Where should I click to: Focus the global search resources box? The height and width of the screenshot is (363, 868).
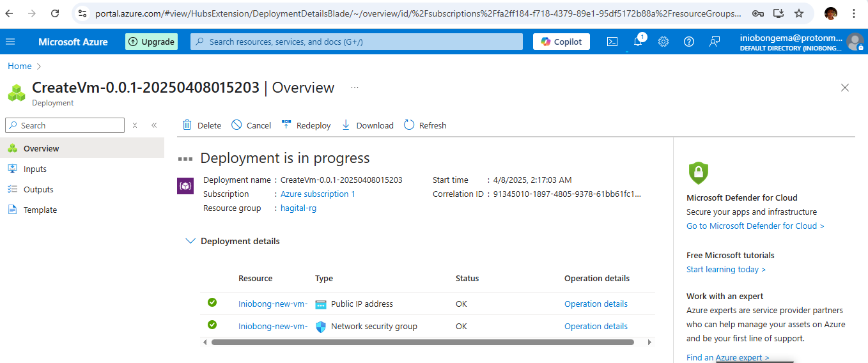(358, 42)
